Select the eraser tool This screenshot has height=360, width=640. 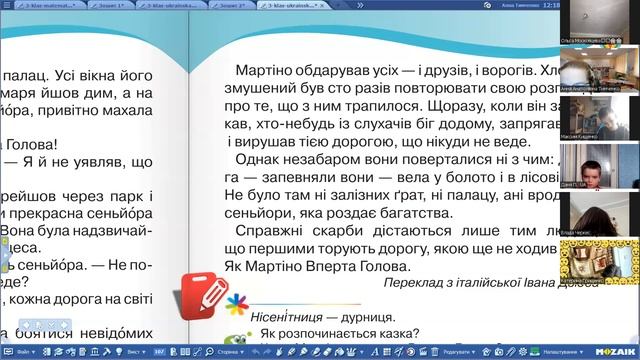pos(328,351)
